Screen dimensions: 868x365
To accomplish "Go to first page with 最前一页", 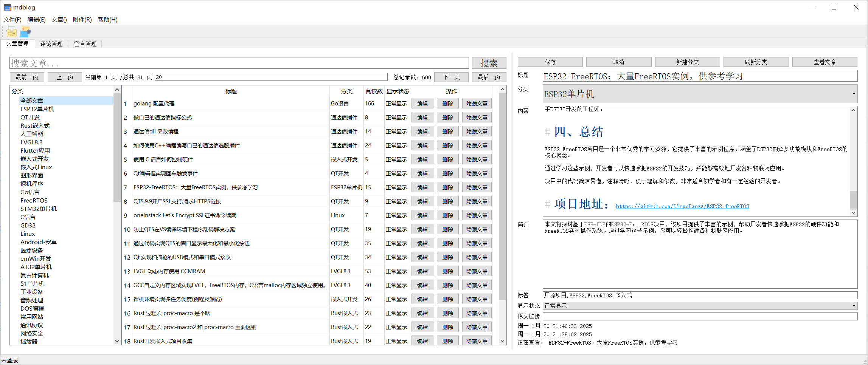I will pyautogui.click(x=27, y=77).
